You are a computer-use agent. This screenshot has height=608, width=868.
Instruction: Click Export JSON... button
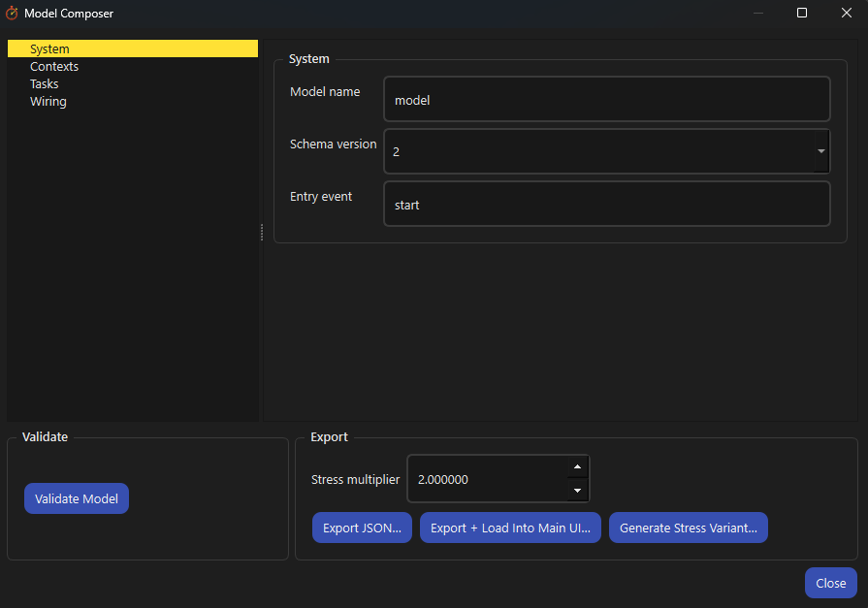[x=362, y=528]
